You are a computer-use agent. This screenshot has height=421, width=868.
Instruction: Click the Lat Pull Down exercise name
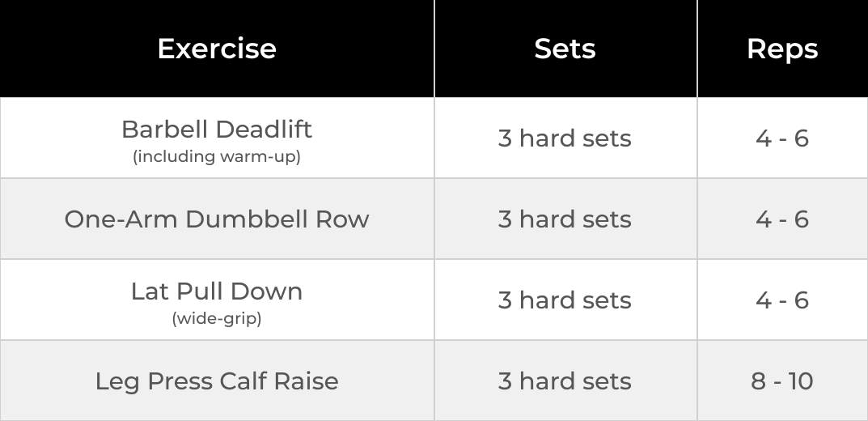tap(217, 291)
